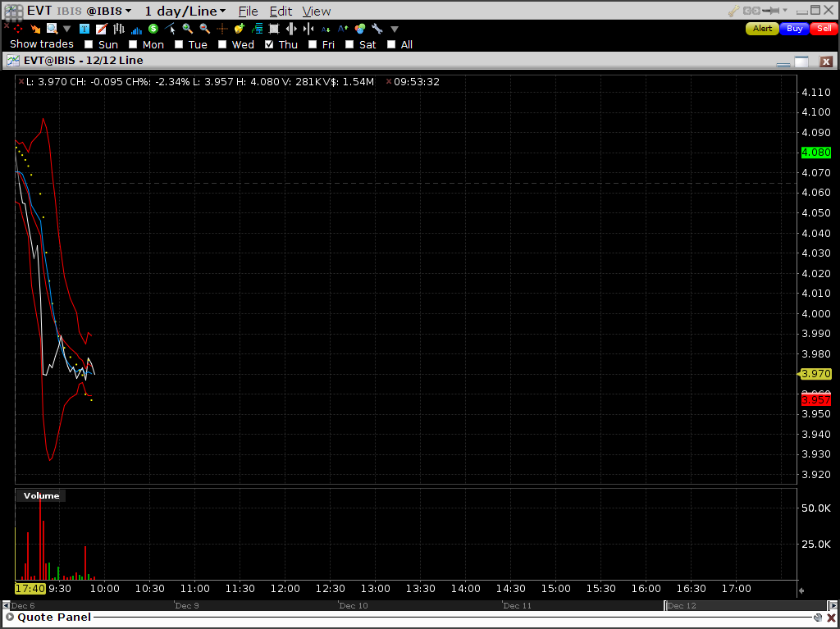
Task: Click the magnifier search icon
Action: pyautogui.click(x=52, y=29)
